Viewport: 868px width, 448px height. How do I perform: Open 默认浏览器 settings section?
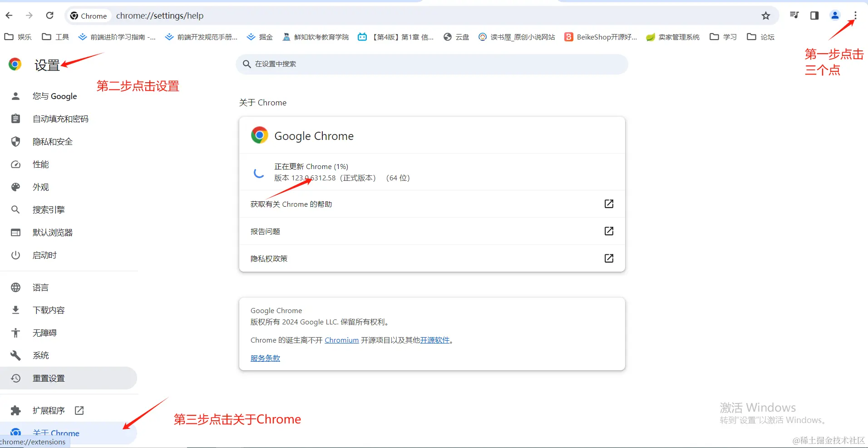pyautogui.click(x=68, y=232)
